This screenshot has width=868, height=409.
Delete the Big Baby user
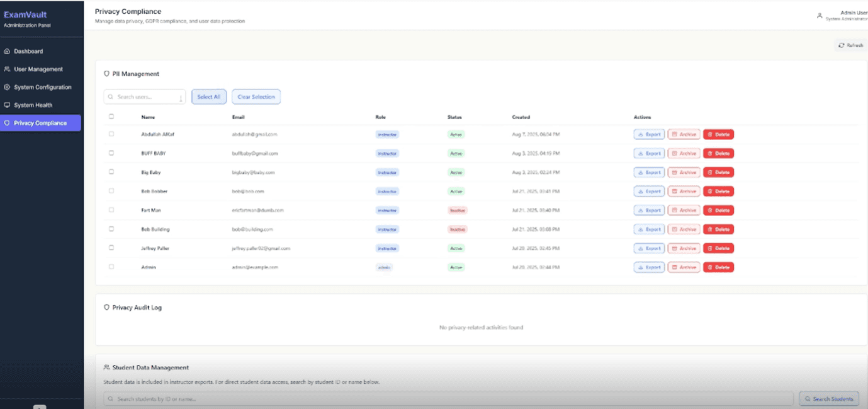718,173
